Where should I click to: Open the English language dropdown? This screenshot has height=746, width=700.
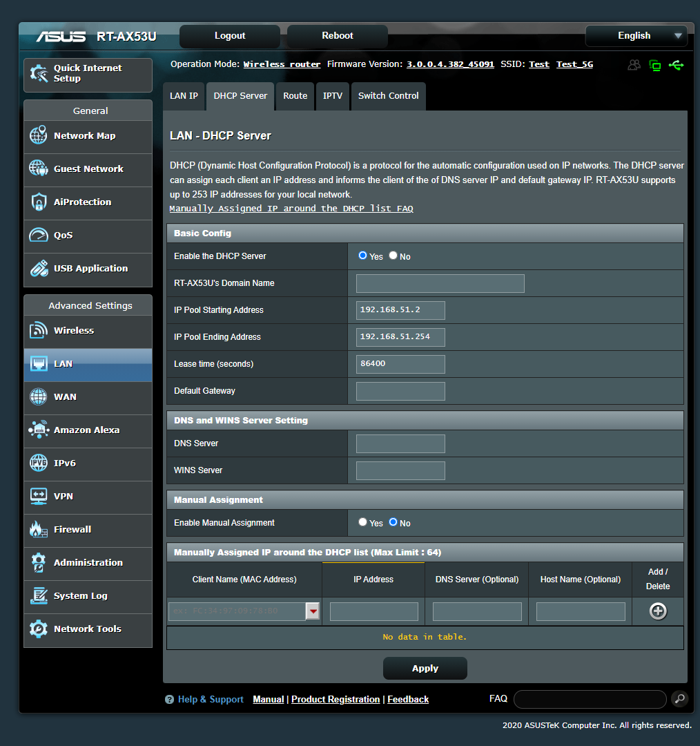point(636,35)
